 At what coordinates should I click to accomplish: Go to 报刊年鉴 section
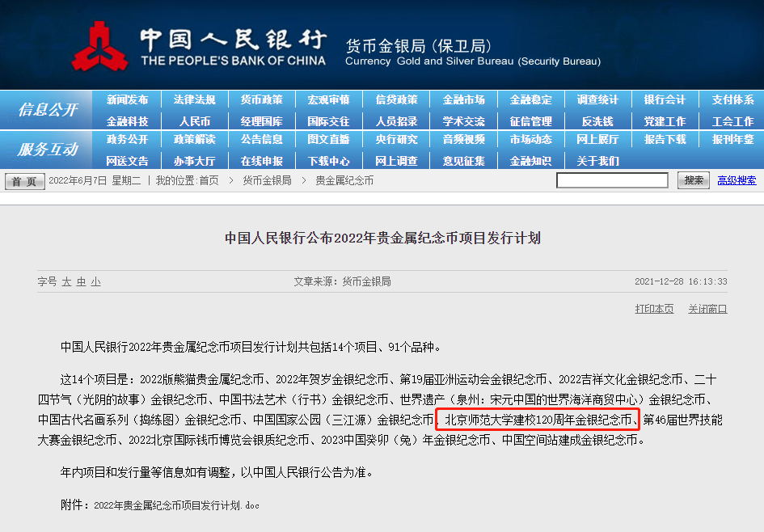[x=732, y=139]
